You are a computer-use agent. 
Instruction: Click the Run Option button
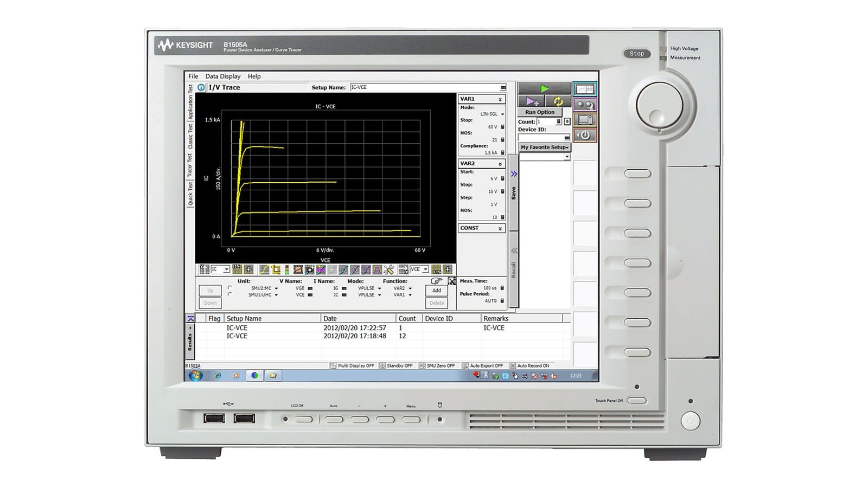click(x=540, y=112)
